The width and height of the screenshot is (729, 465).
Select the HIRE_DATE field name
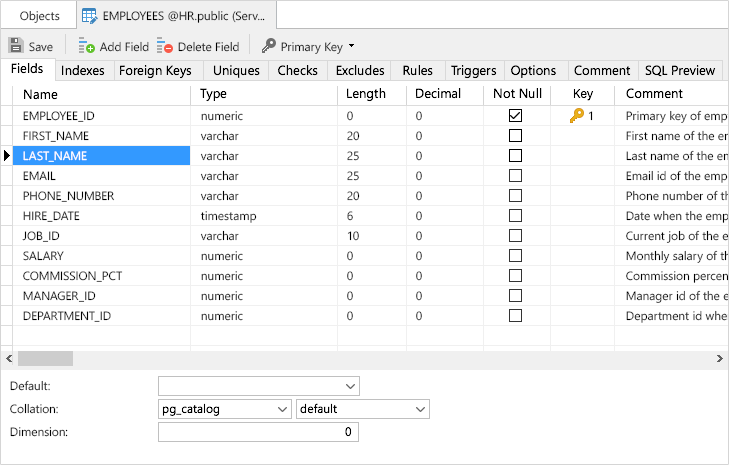click(51, 216)
